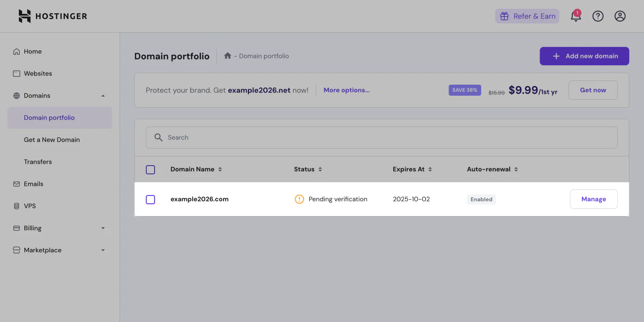Click the Enabled auto-renewal badge

(x=481, y=199)
